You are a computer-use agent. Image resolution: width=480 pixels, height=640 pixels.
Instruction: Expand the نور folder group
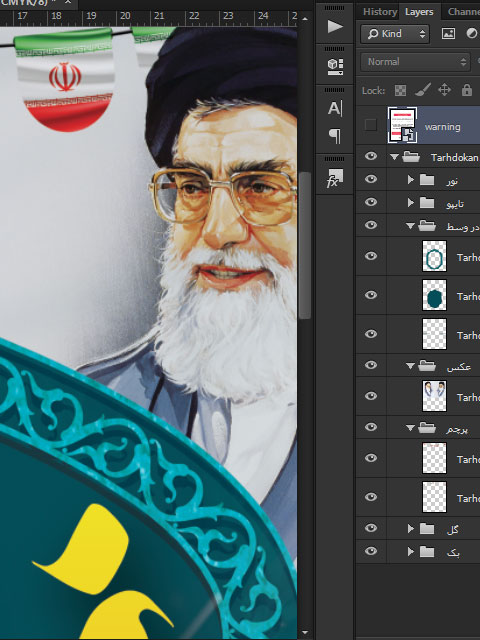[x=411, y=179]
